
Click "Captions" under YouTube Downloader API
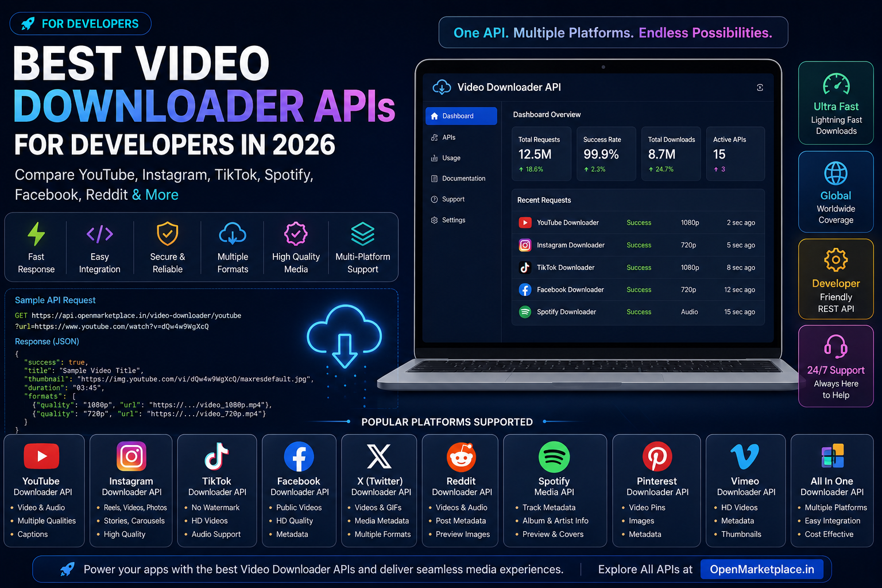[33, 535]
